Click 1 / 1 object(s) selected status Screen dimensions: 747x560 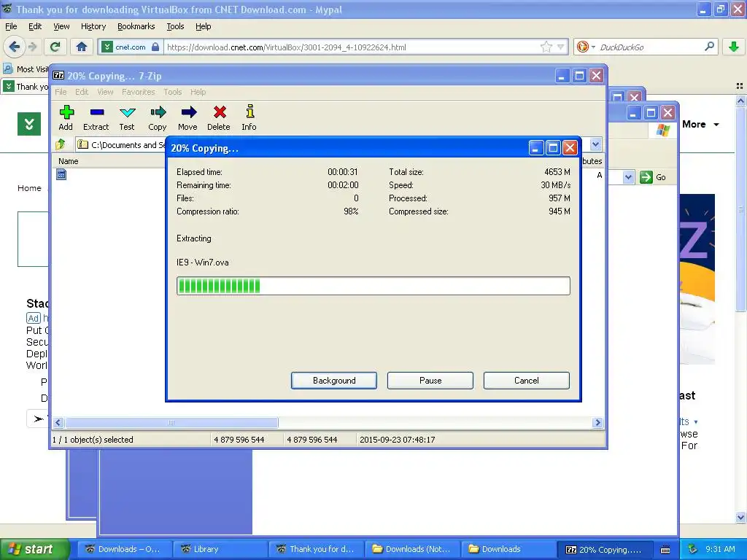(x=93, y=440)
